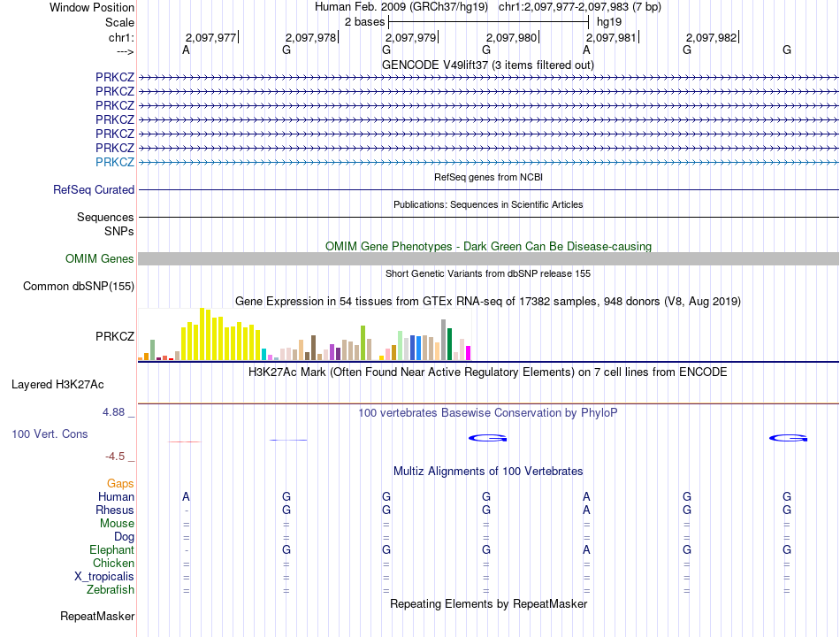The image size is (840, 637).
Task: Click the orange Gaps row label
Action: coord(120,484)
